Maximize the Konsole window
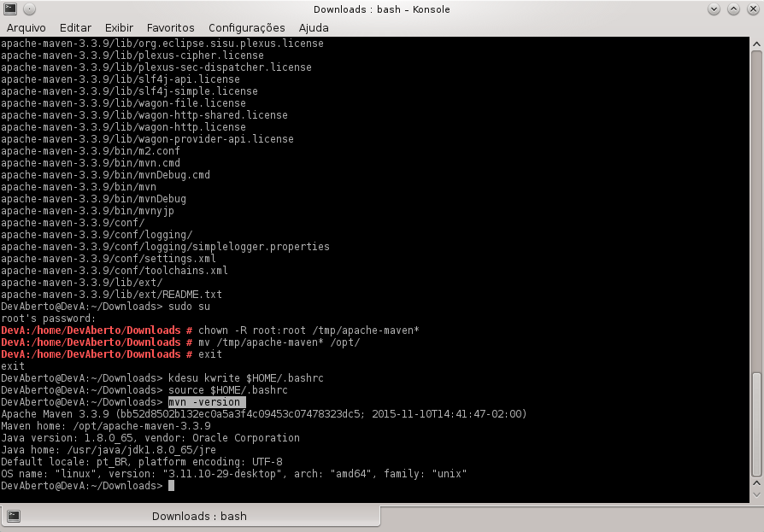Viewport: 764px width, 532px height. click(x=734, y=9)
